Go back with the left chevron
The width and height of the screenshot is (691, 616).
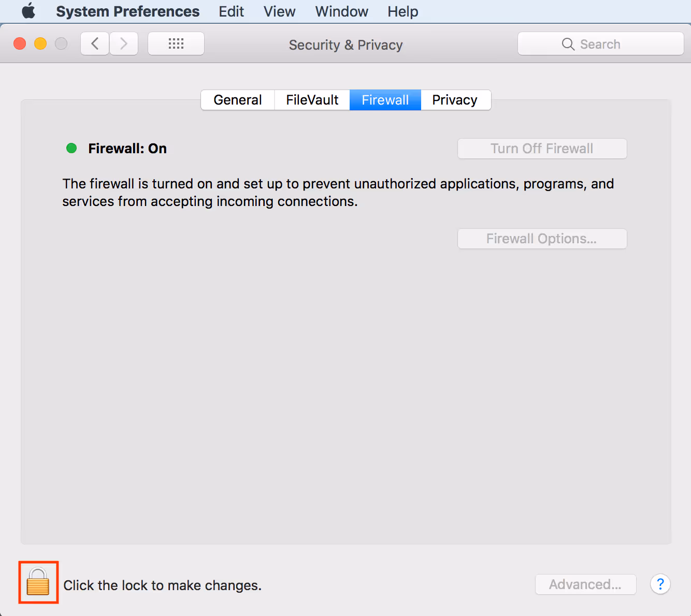click(x=95, y=43)
